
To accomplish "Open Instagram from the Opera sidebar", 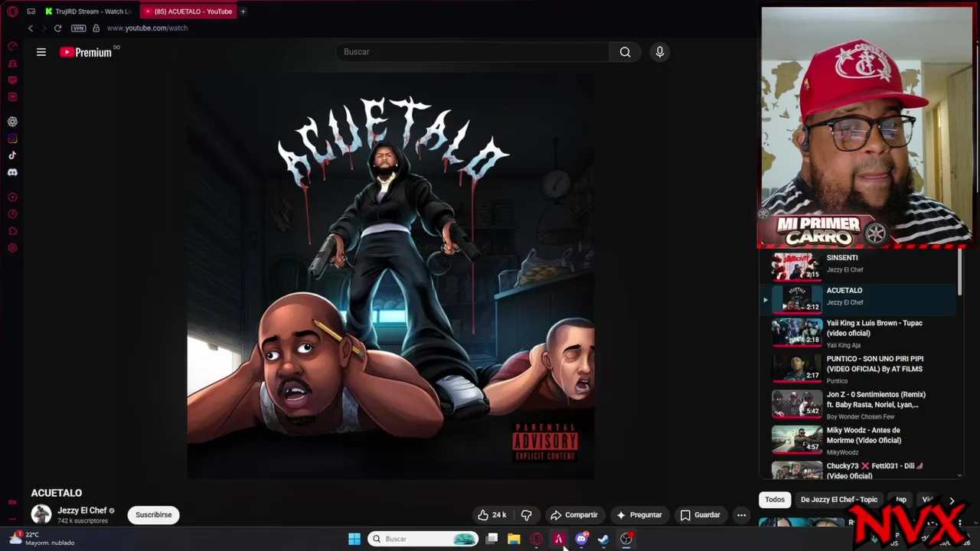I will coord(12,139).
